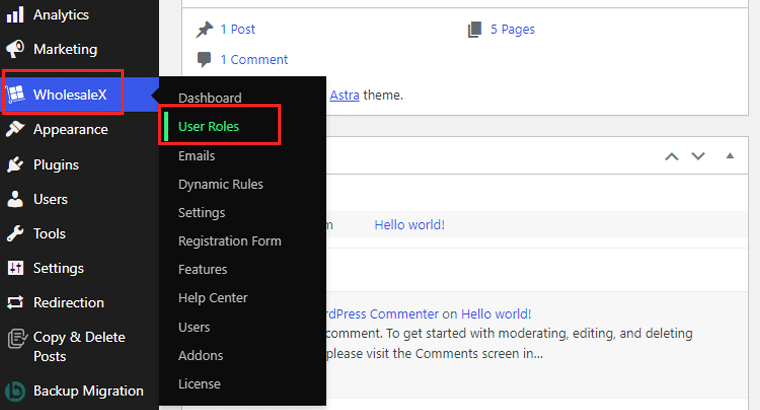
Task: Click the WholesaleX cart icon
Action: tap(15, 94)
